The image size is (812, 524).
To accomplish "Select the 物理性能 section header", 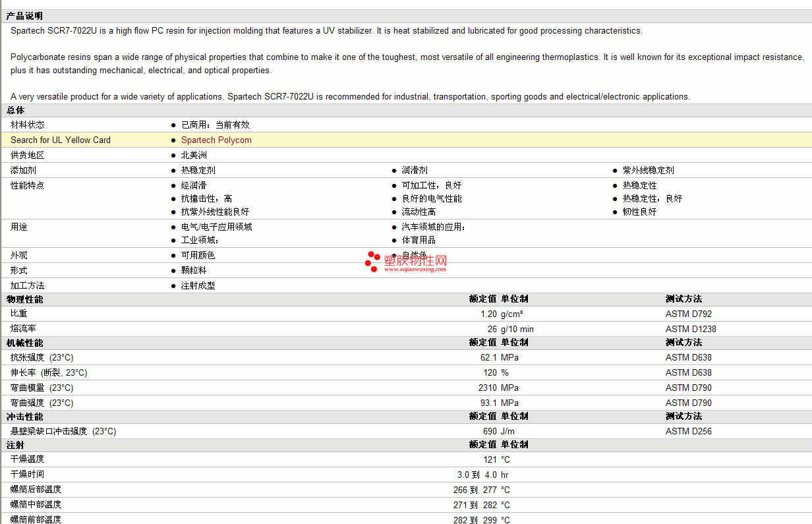I will 25,299.
